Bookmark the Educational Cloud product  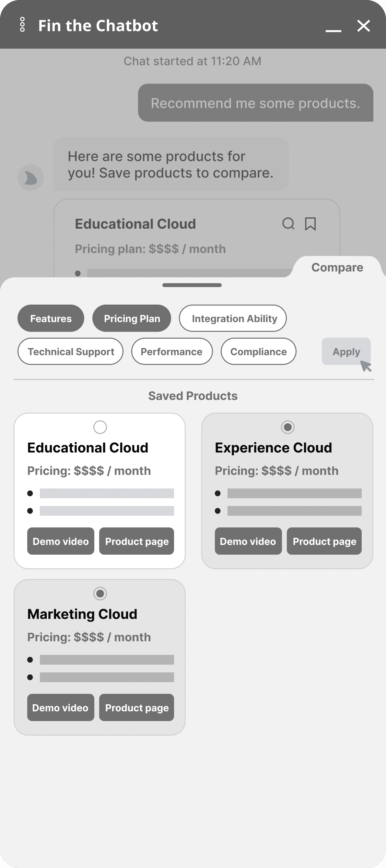click(x=310, y=224)
